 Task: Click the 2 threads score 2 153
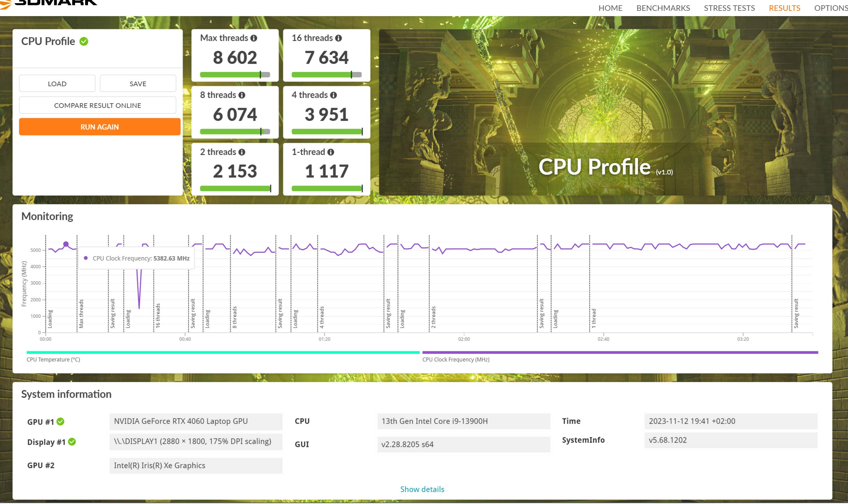(235, 171)
